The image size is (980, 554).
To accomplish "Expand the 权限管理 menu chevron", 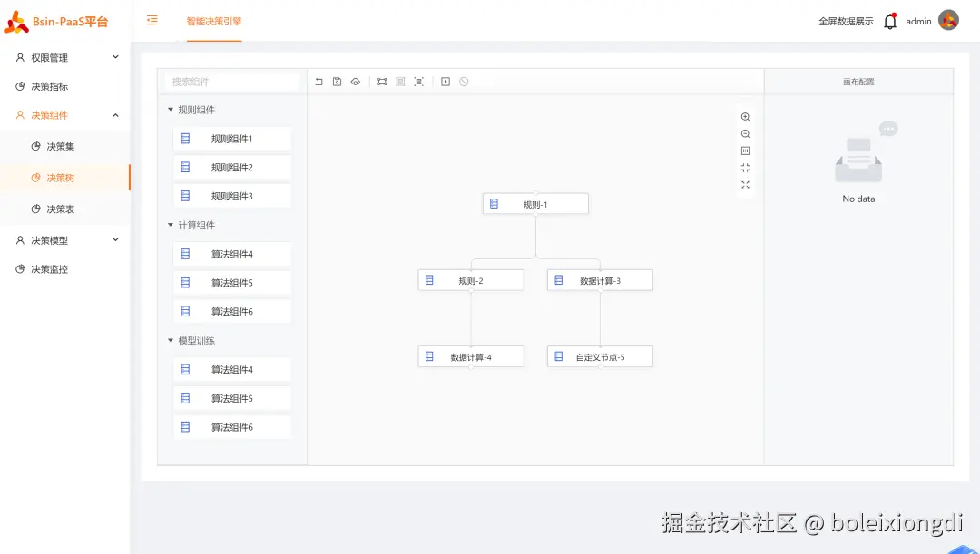I will pyautogui.click(x=115, y=57).
